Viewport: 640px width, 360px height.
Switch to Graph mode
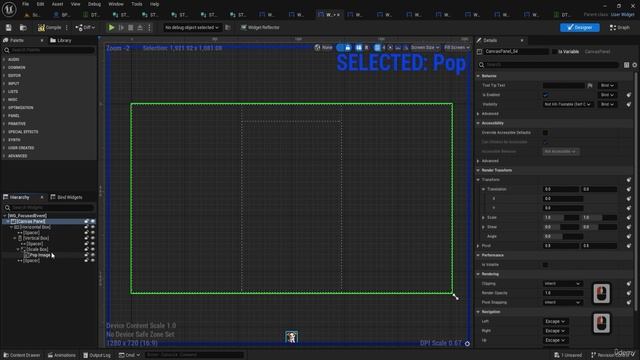[x=619, y=27]
